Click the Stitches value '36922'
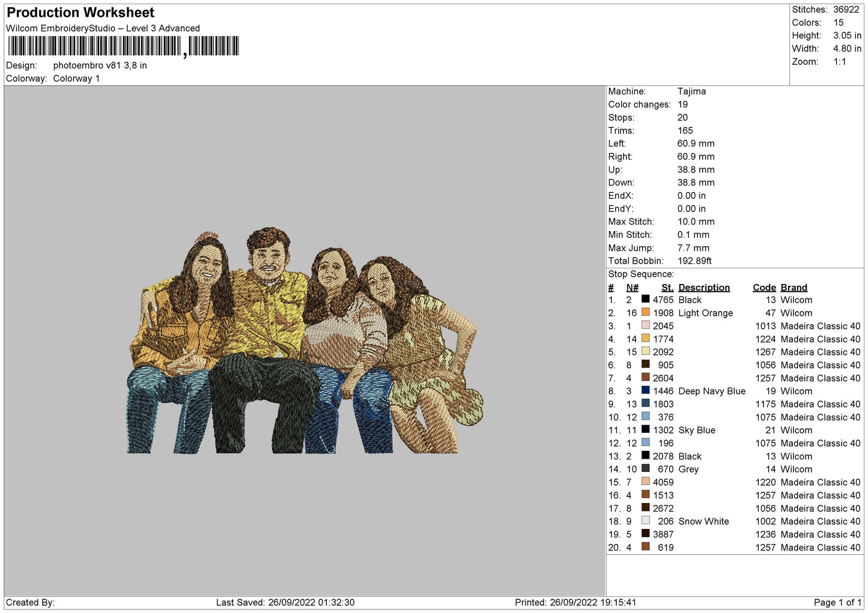The height and width of the screenshot is (613, 868). (x=846, y=10)
